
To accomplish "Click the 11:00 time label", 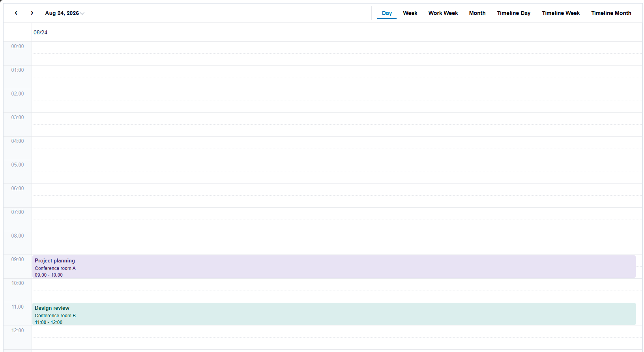I will click(17, 307).
